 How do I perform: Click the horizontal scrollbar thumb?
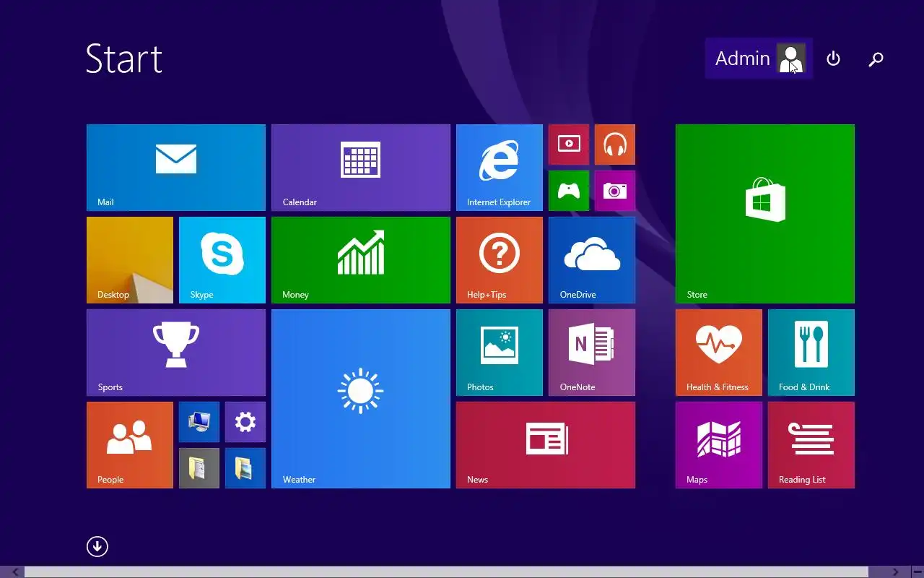coord(446,572)
